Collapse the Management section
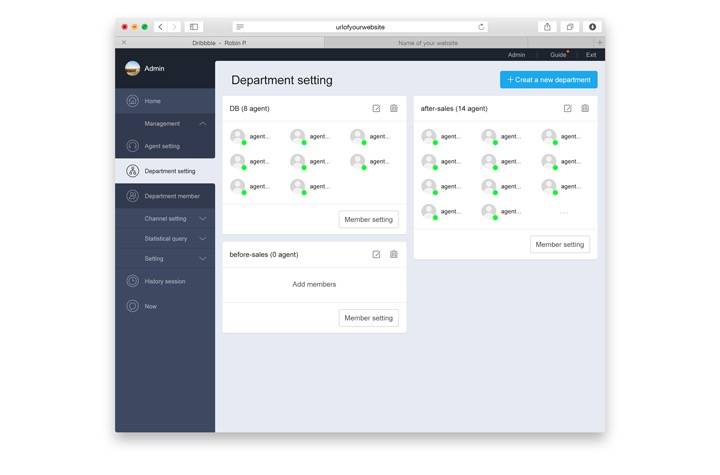 (203, 124)
